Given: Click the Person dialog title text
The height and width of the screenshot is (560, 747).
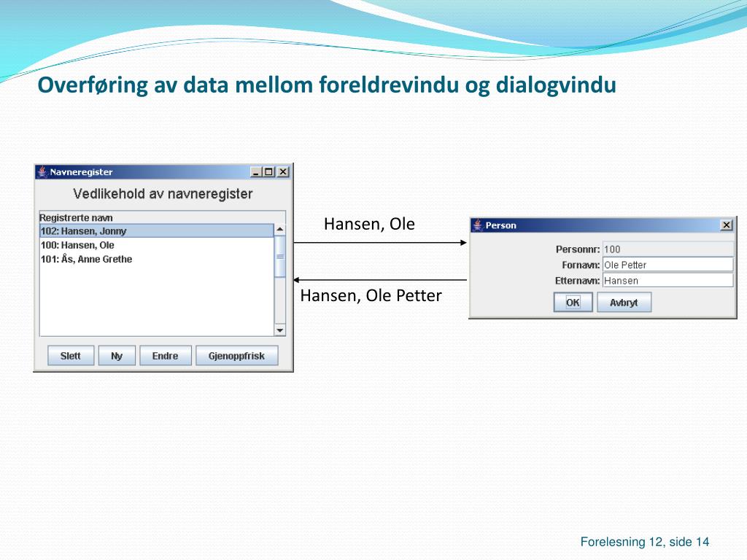Looking at the screenshot, I should tap(500, 225).
